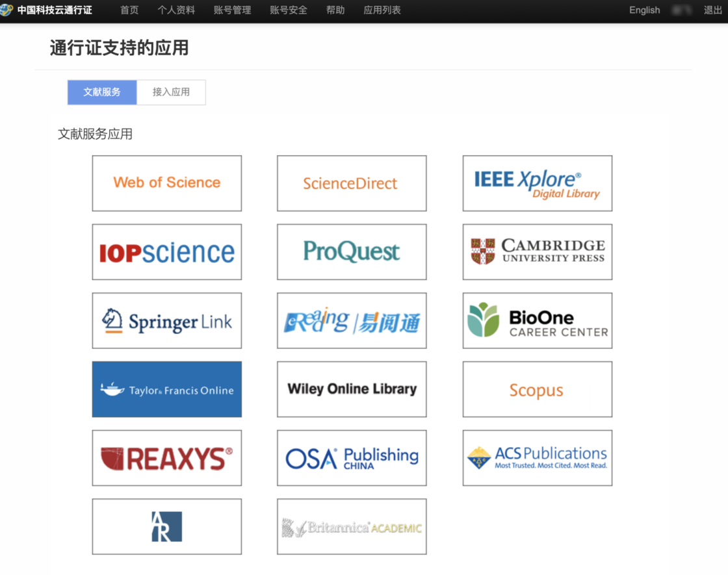This screenshot has height=575, width=728.
Task: Launch ACS Publications tile
Action: tap(537, 458)
